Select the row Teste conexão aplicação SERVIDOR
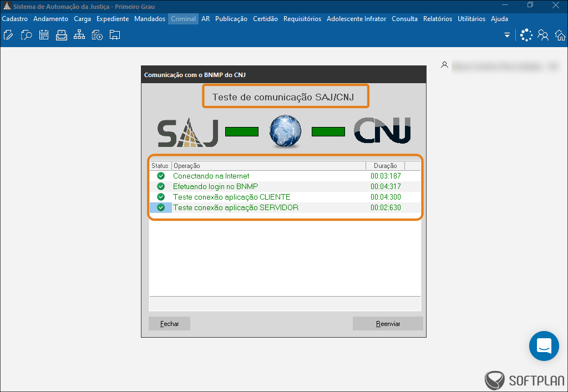This screenshot has height=392, width=568. click(x=285, y=207)
